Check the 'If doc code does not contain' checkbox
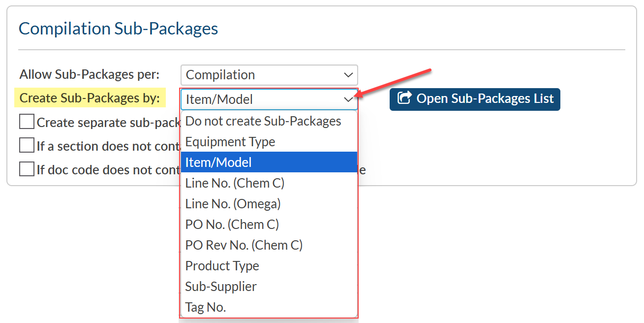 27,169
